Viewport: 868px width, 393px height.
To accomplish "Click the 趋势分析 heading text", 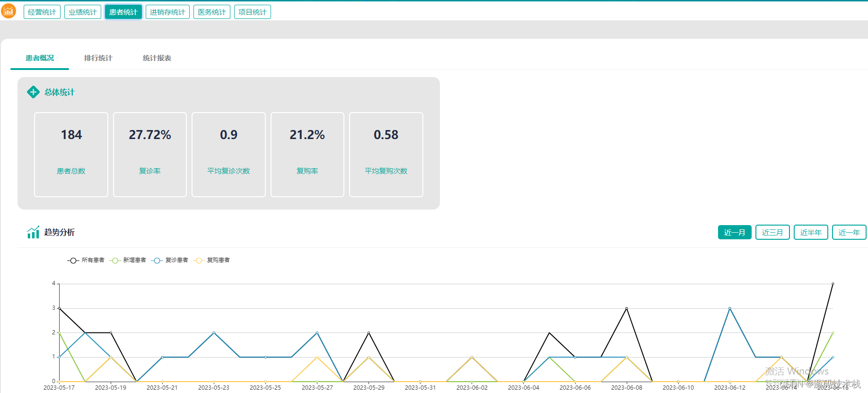I will pos(60,232).
